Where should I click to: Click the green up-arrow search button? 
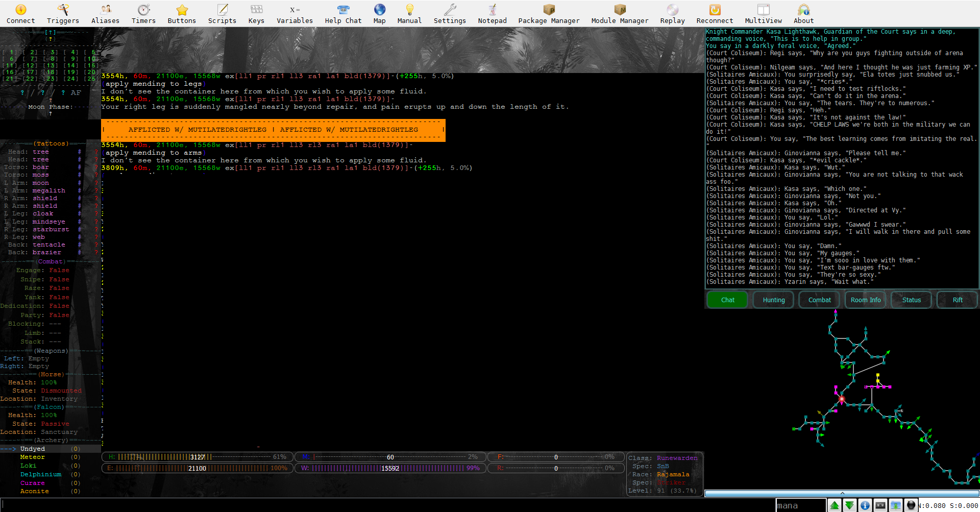[x=835, y=505]
